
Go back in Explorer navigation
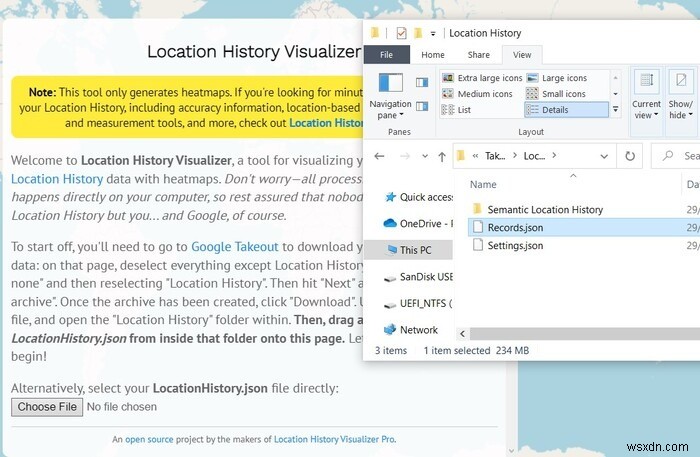(x=379, y=156)
